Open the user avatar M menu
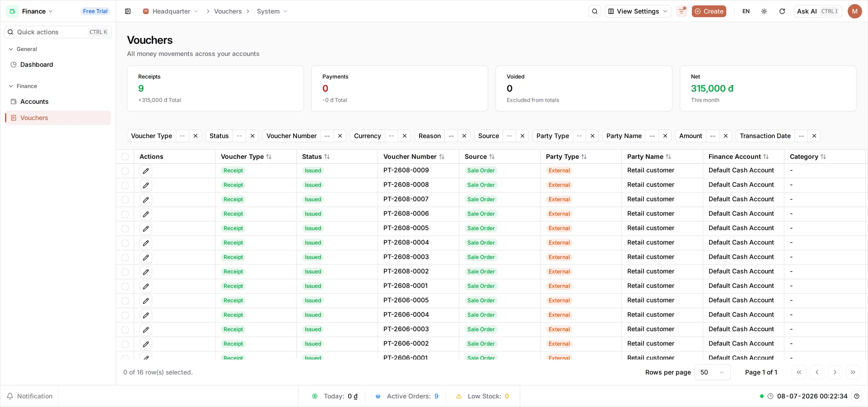This screenshot has height=407, width=868. click(854, 11)
